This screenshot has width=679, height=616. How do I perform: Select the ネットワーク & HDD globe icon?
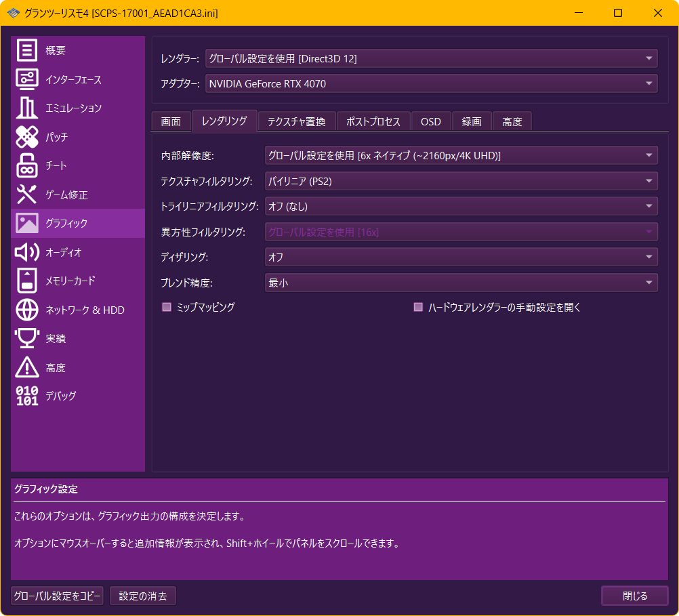pyautogui.click(x=27, y=310)
